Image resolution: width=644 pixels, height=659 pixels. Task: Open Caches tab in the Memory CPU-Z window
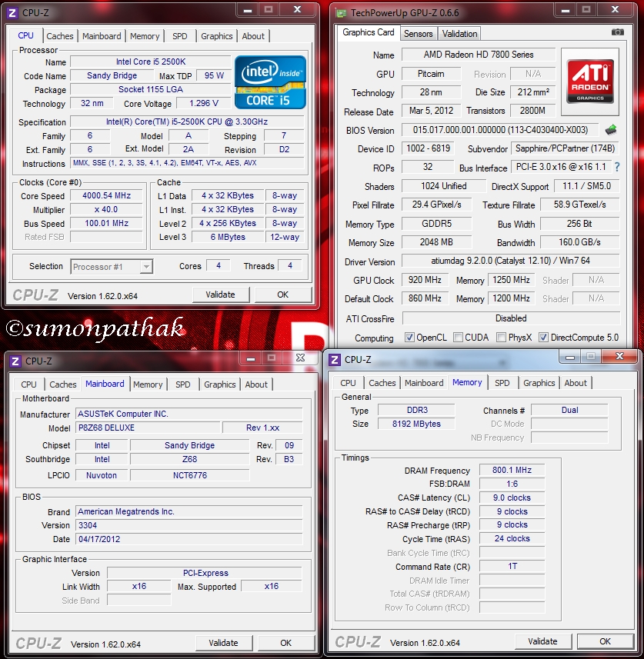[x=382, y=383]
